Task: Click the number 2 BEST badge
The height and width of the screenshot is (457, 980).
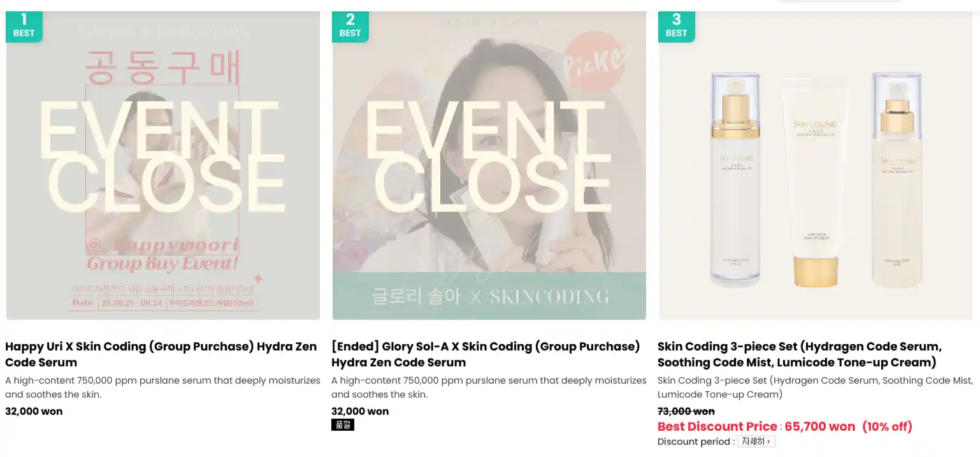Action: pos(350,26)
